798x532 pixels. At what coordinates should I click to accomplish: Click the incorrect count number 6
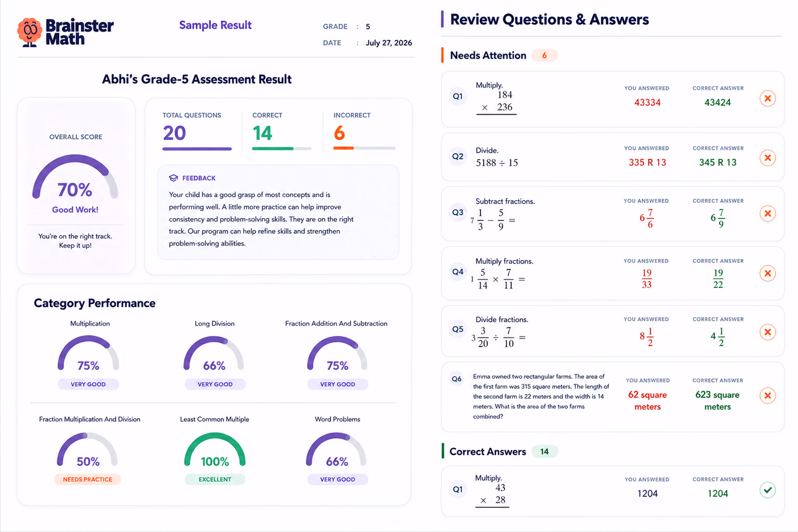pos(339,133)
